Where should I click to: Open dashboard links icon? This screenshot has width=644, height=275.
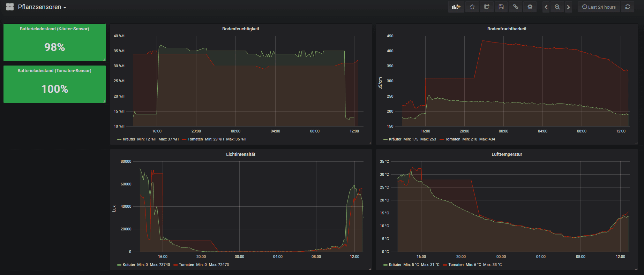click(516, 7)
